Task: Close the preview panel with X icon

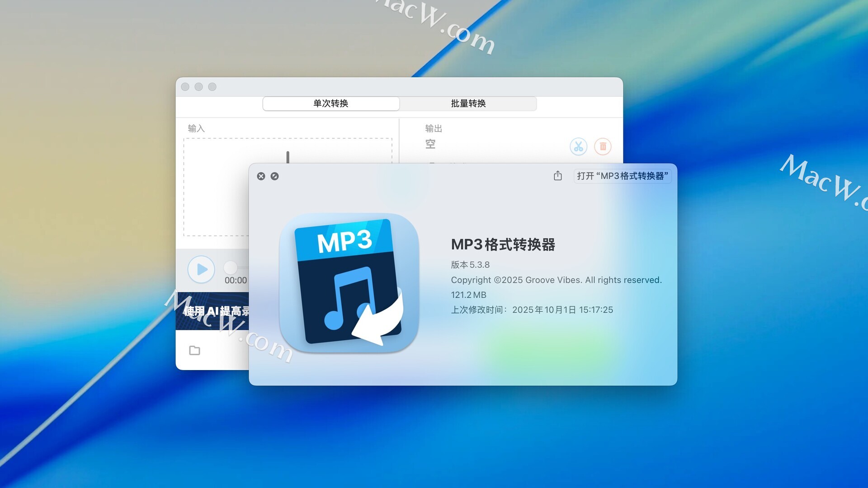Action: 261,176
